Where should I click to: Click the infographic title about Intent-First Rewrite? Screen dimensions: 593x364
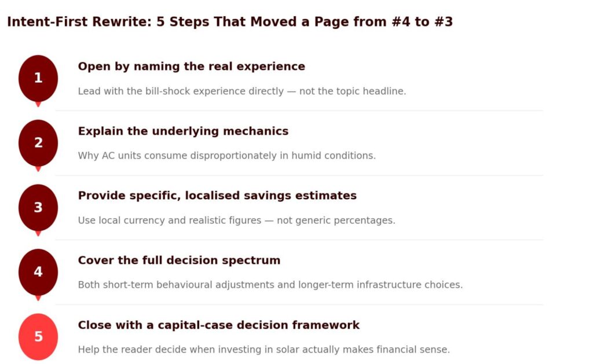click(230, 22)
